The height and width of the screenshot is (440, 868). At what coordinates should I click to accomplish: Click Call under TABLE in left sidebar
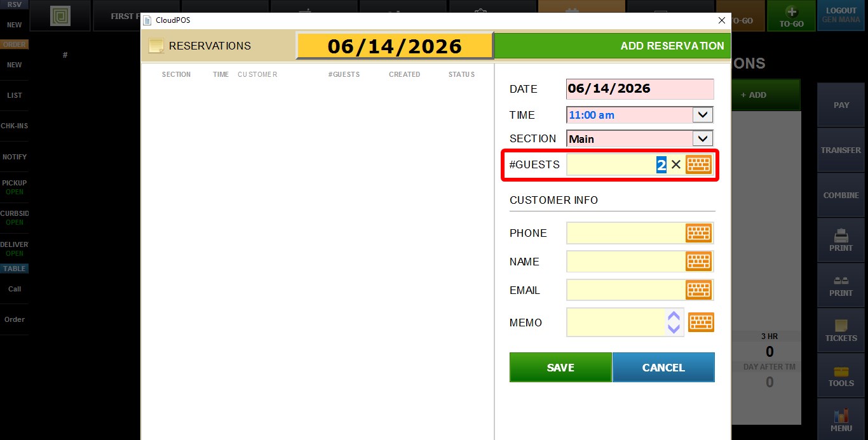[15, 289]
